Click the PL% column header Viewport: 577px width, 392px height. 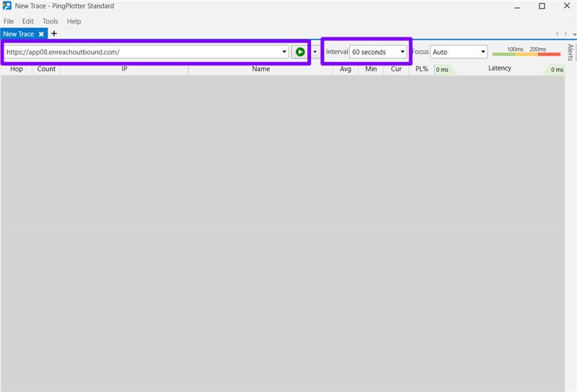(421, 68)
